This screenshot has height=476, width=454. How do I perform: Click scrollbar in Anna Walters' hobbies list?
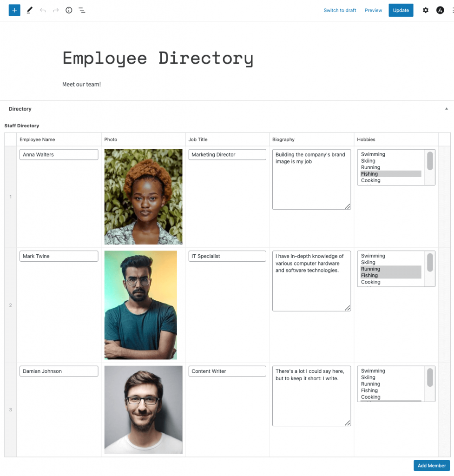[x=430, y=161]
